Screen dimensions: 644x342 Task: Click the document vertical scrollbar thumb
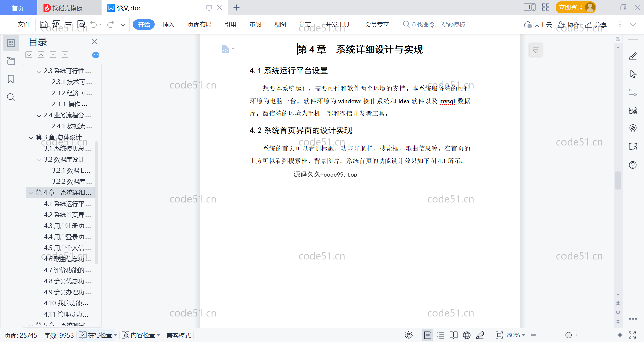click(618, 180)
